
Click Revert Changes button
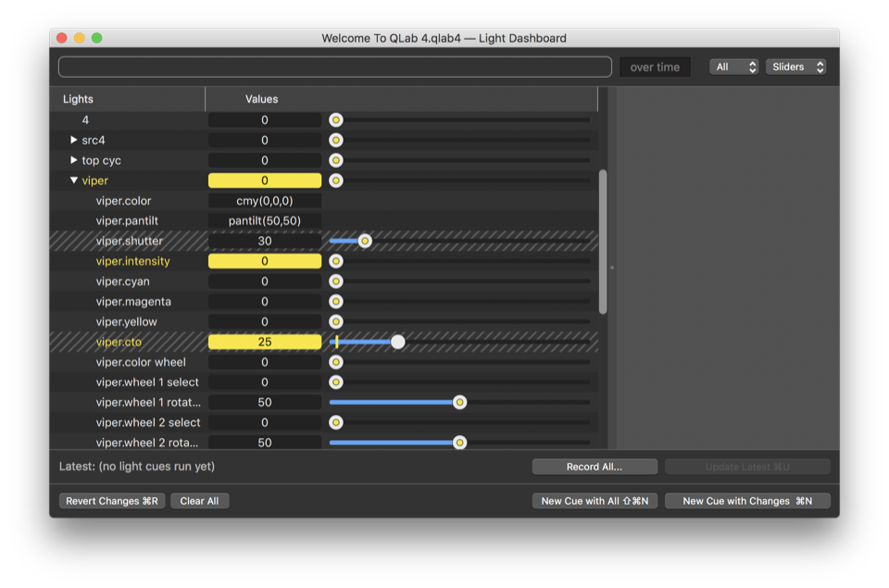111,501
